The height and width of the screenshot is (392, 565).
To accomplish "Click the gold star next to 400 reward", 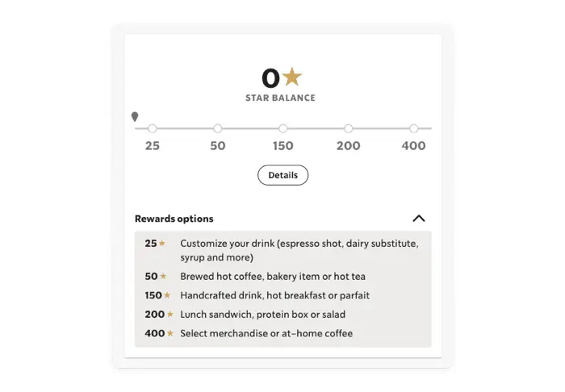I will tap(170, 333).
